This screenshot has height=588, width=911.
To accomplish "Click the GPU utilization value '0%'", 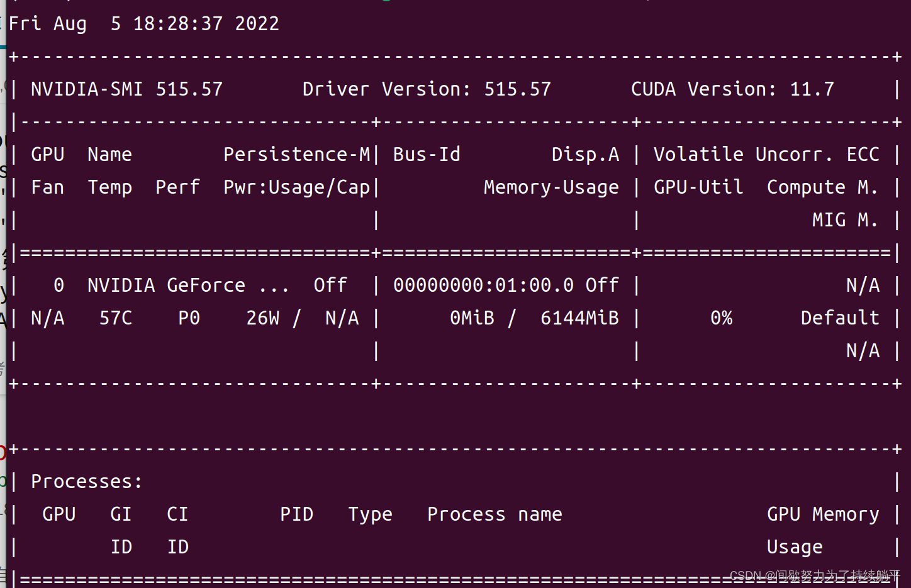I will [x=721, y=318].
